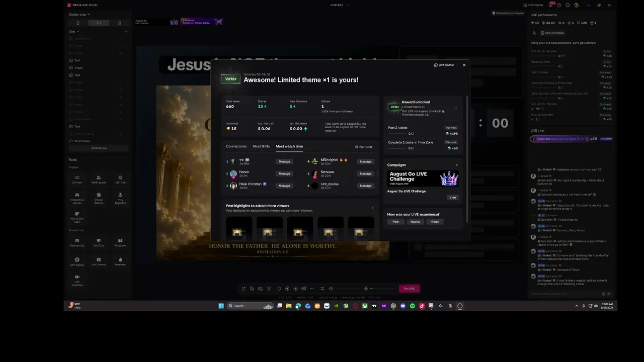Open audio mixer settings icon

click(x=323, y=289)
